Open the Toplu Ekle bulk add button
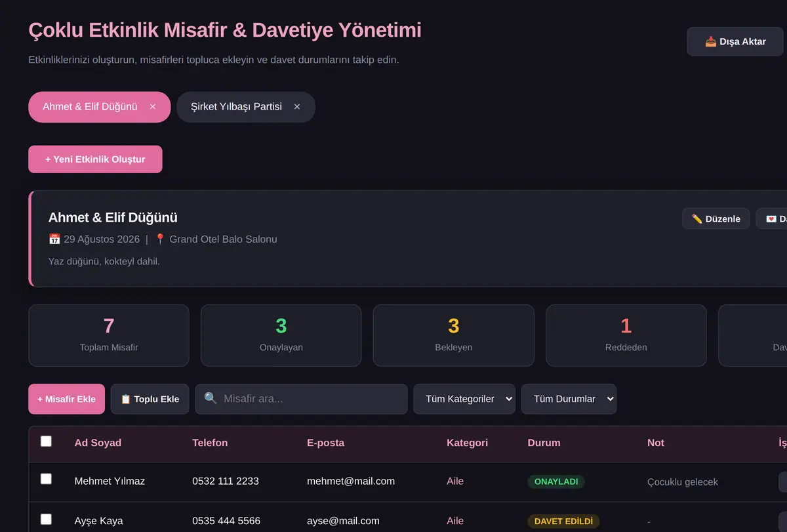The image size is (787, 532). tap(150, 399)
